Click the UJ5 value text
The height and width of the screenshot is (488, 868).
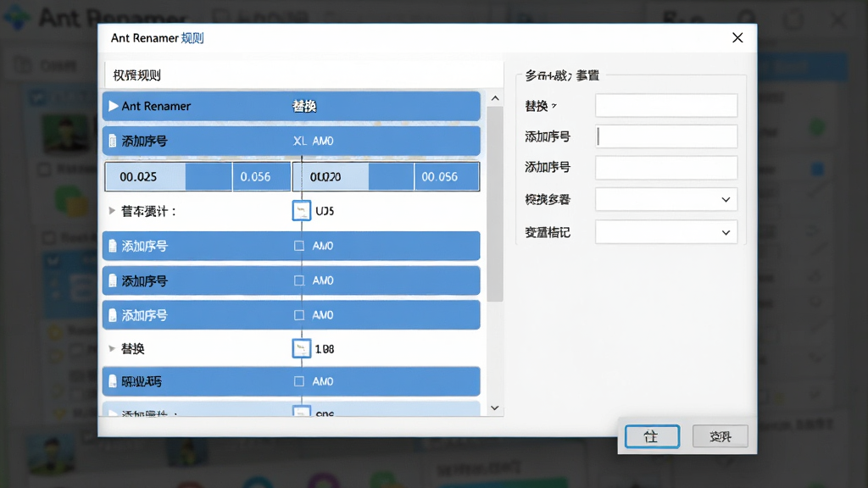coord(325,211)
